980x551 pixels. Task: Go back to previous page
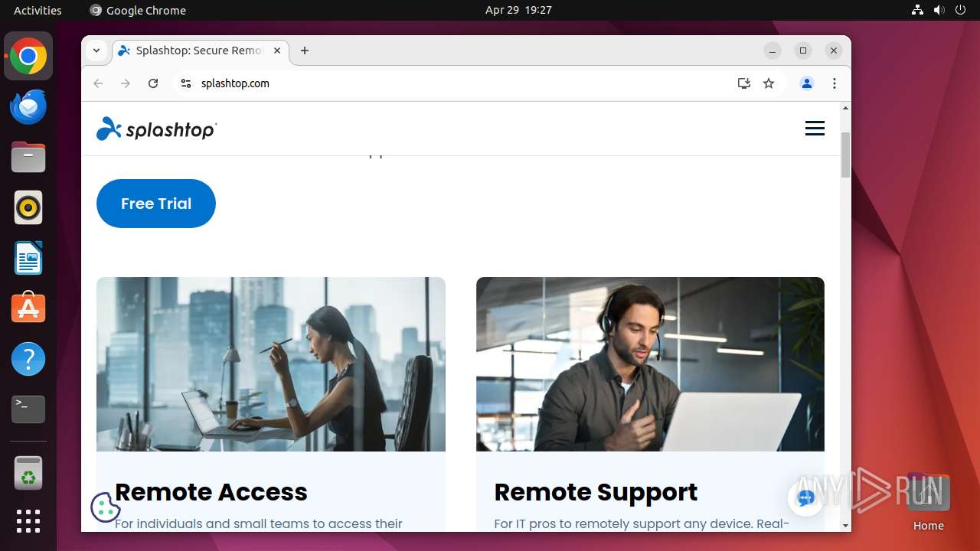pyautogui.click(x=98, y=83)
